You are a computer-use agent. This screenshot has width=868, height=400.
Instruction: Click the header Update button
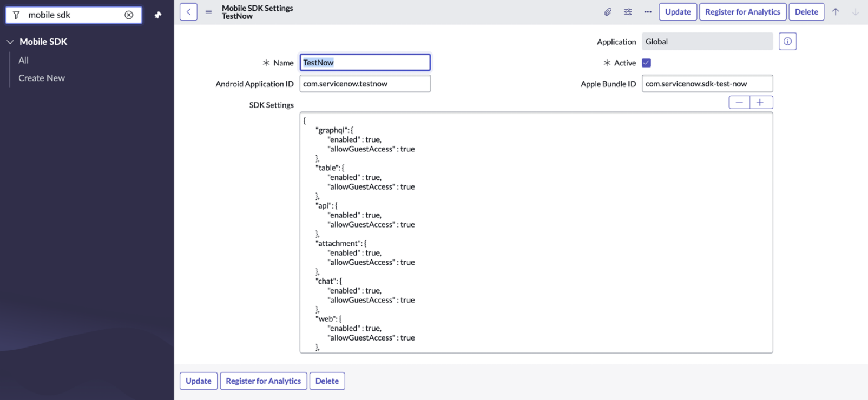(x=678, y=12)
